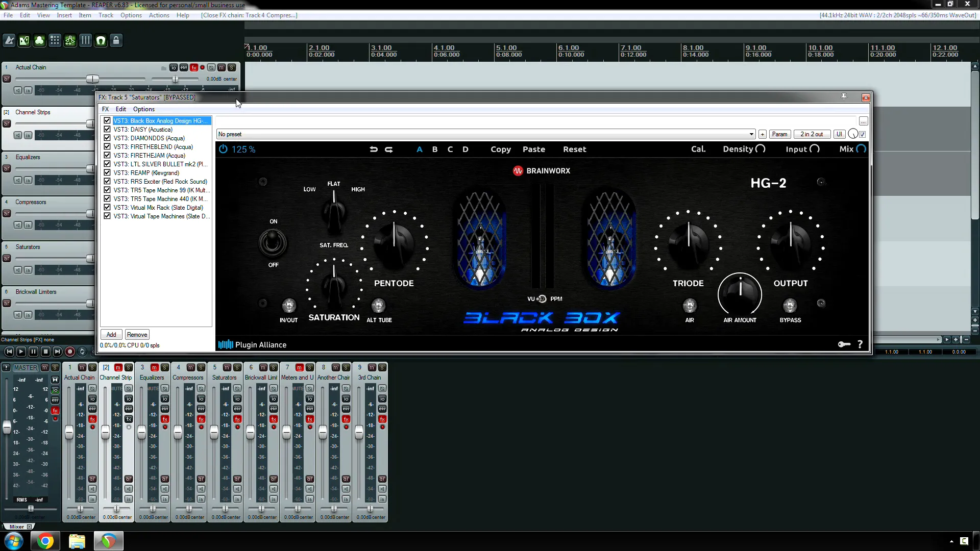
Task: Toggle the DAISY (Acustica) plugin checkbox
Action: pos(107,130)
